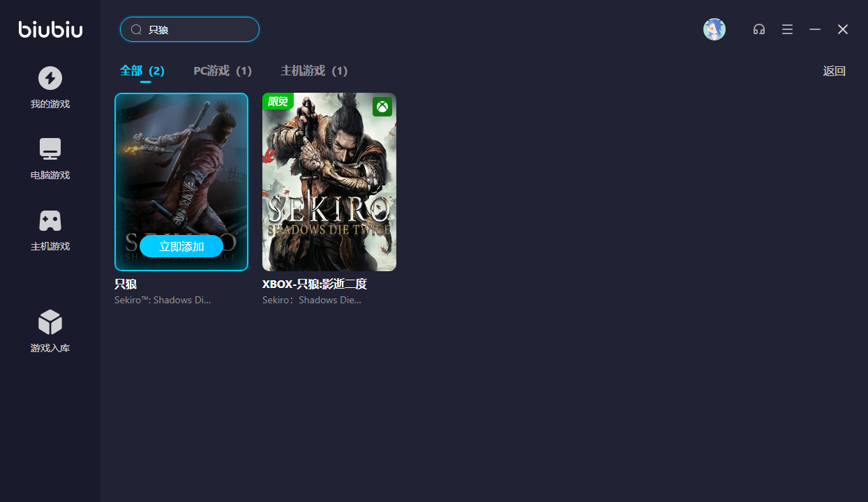Close the biubiu window

pos(843,29)
